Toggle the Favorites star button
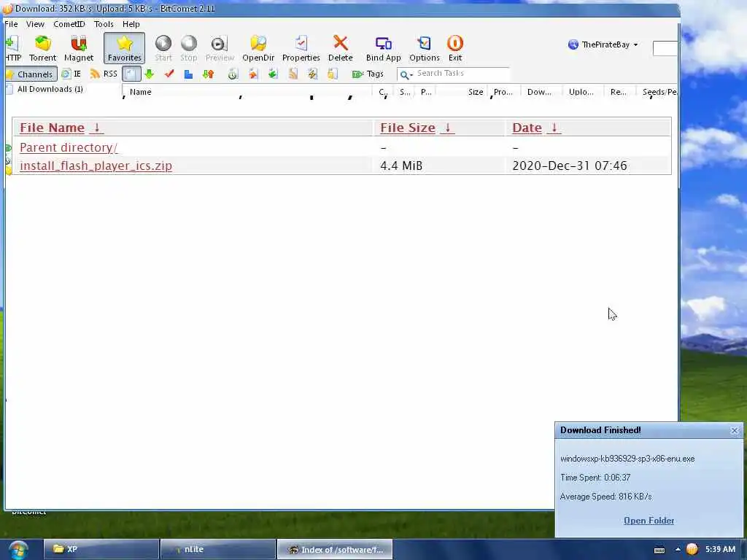747x560 pixels. [x=124, y=49]
